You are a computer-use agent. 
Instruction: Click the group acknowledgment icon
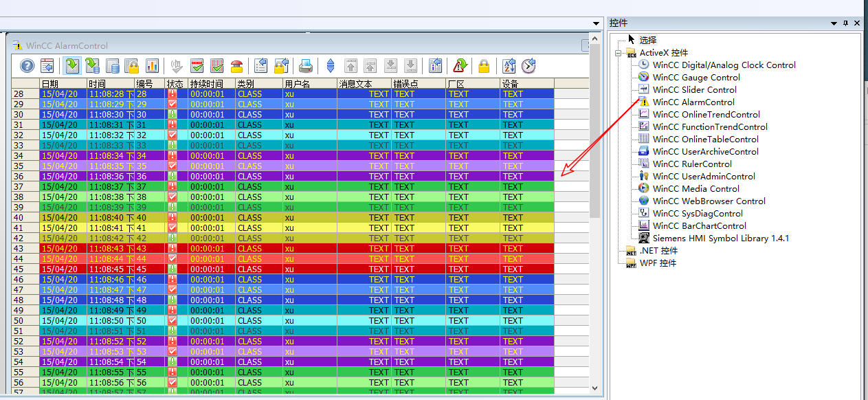[x=216, y=66]
